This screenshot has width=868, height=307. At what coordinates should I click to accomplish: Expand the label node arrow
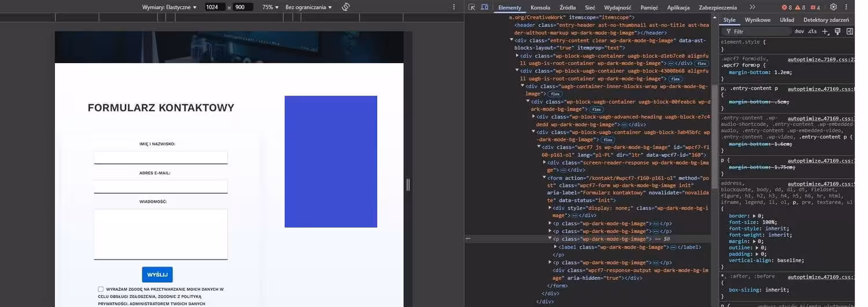coord(556,247)
